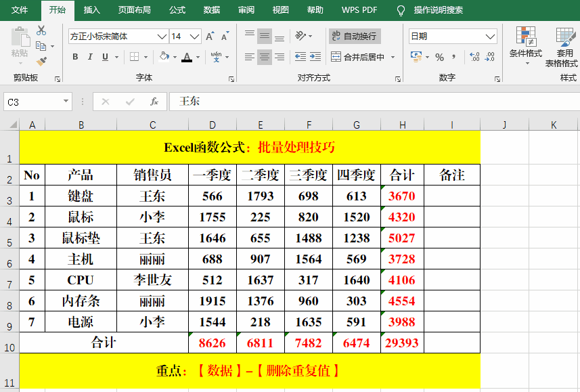
Task: Select the Format Painter brush
Action: click(41, 61)
